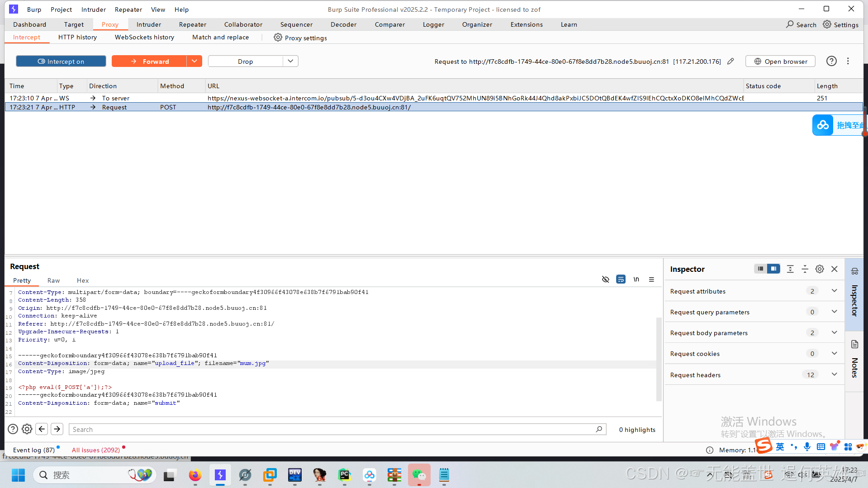Click the Baidu Netdisk floating icon

pyautogui.click(x=823, y=125)
